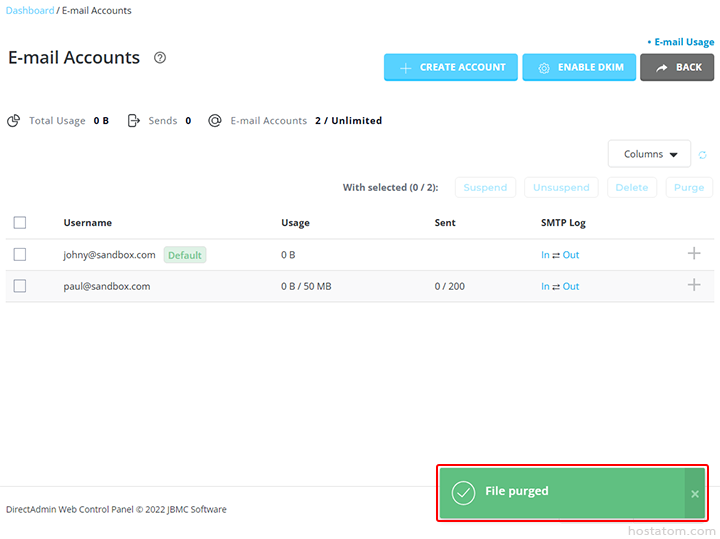The height and width of the screenshot is (539, 720).
Task: Click the Total Usage pie chart icon
Action: point(14,121)
